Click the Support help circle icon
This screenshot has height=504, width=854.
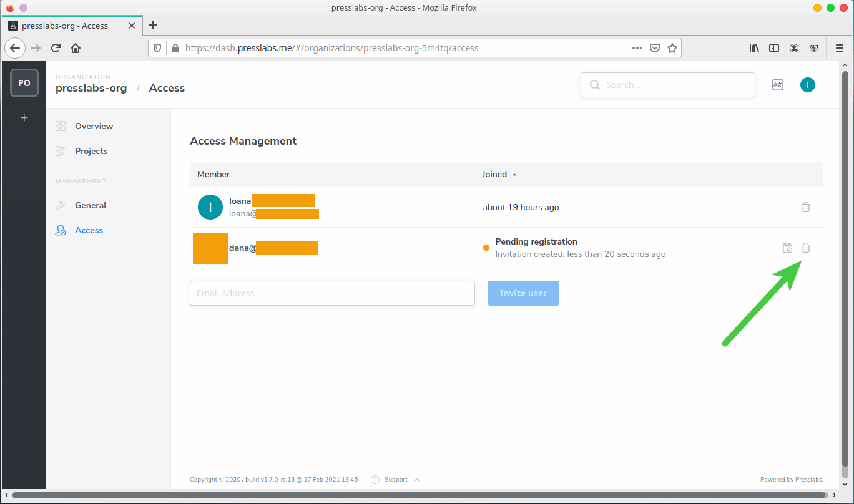[375, 480]
